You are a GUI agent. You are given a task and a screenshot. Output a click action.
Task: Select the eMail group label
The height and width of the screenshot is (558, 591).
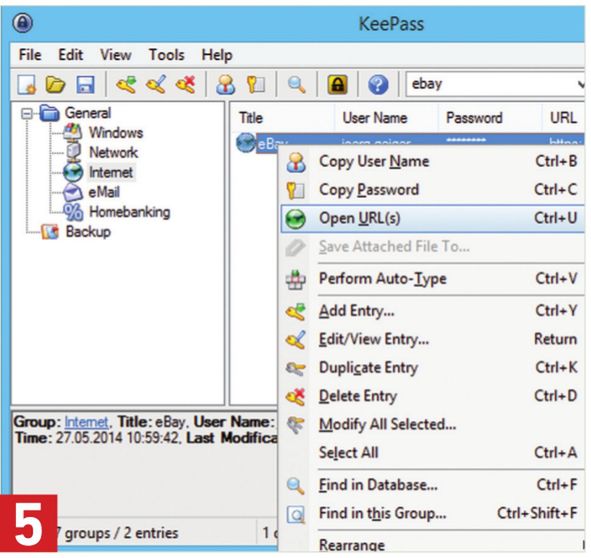point(104,192)
